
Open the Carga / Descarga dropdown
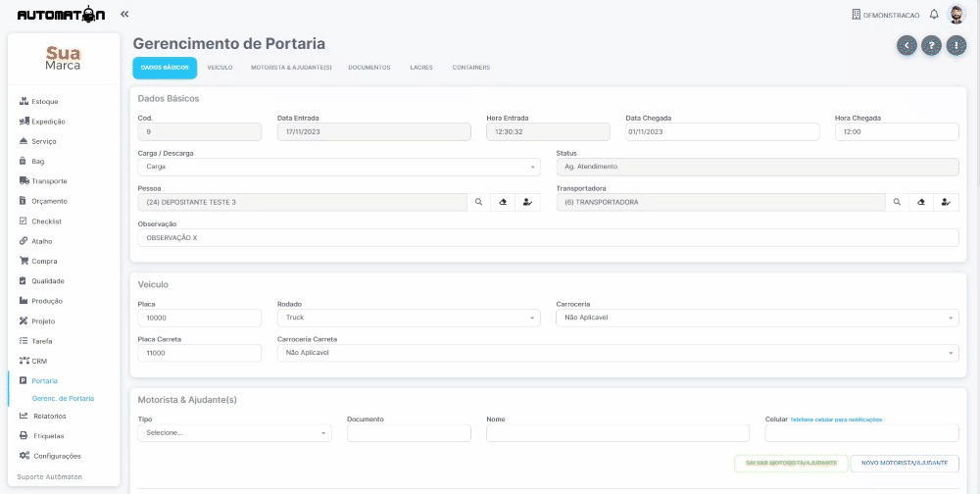point(339,167)
